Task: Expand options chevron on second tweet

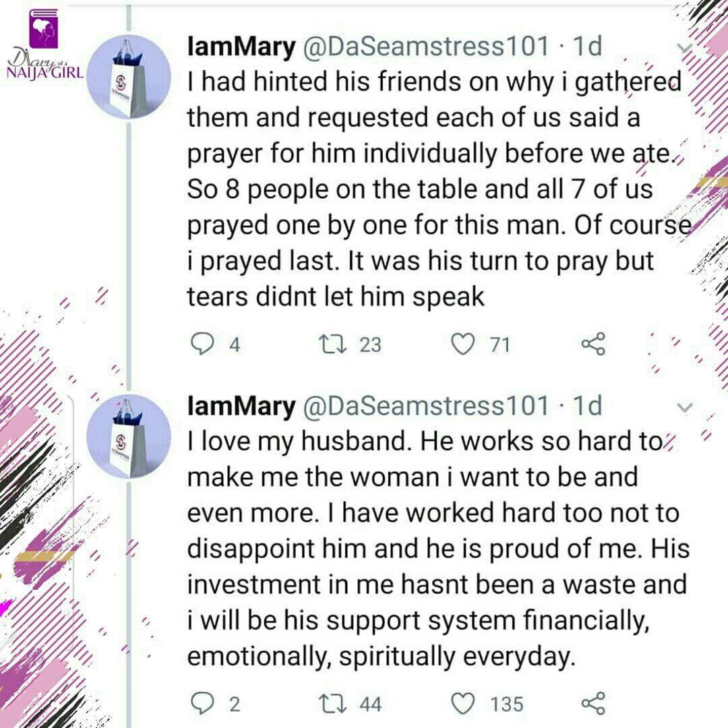Action: click(x=685, y=408)
